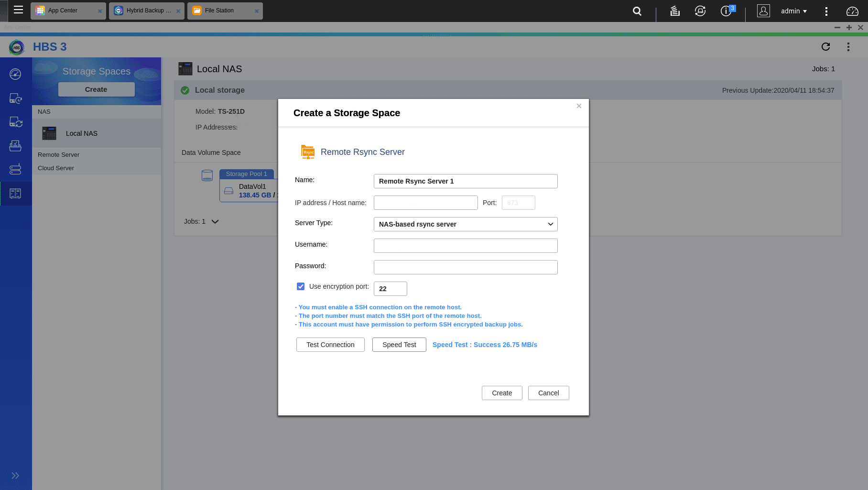
Task: Click the Username input field
Action: click(x=466, y=246)
